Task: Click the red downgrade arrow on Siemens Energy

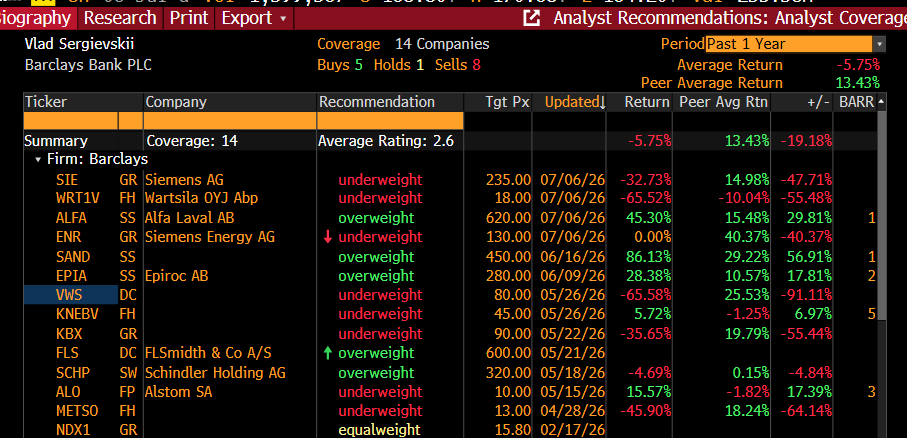Action: tap(327, 237)
